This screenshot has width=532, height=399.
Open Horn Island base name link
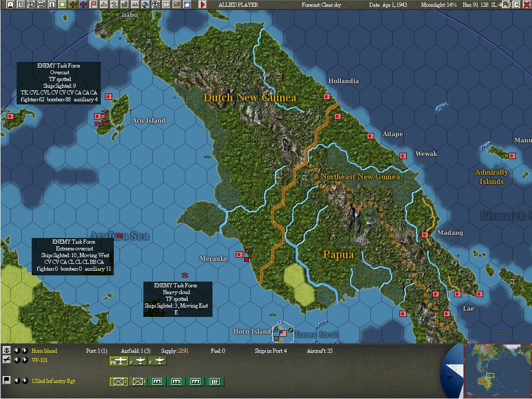pos(44,351)
